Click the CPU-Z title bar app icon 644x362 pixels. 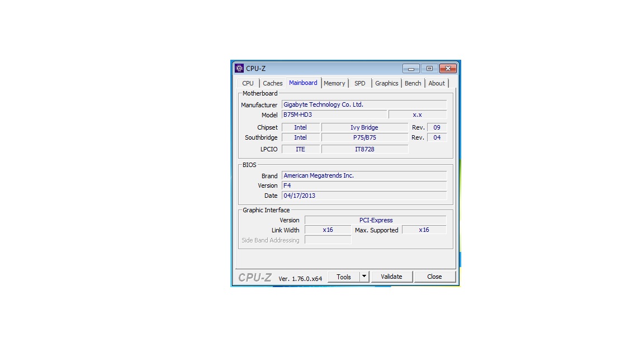(239, 69)
